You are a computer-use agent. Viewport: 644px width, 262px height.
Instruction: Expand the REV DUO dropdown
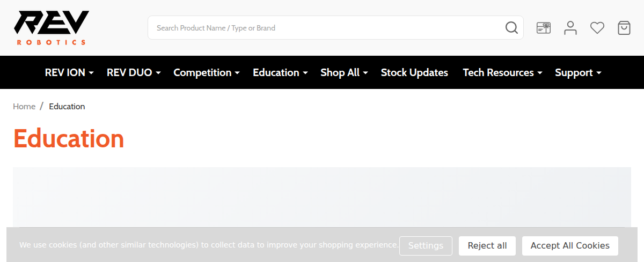[134, 73]
